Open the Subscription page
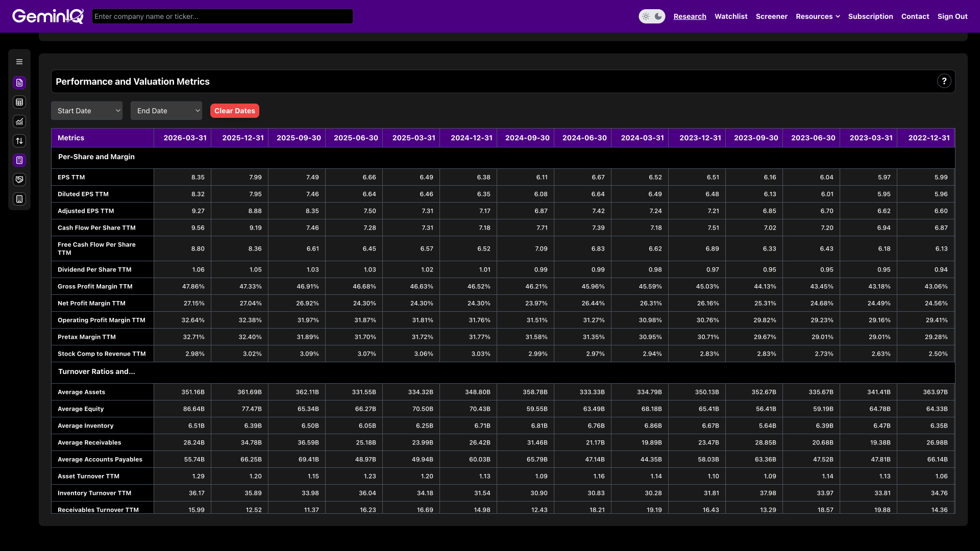Image resolution: width=980 pixels, height=551 pixels. [x=870, y=16]
